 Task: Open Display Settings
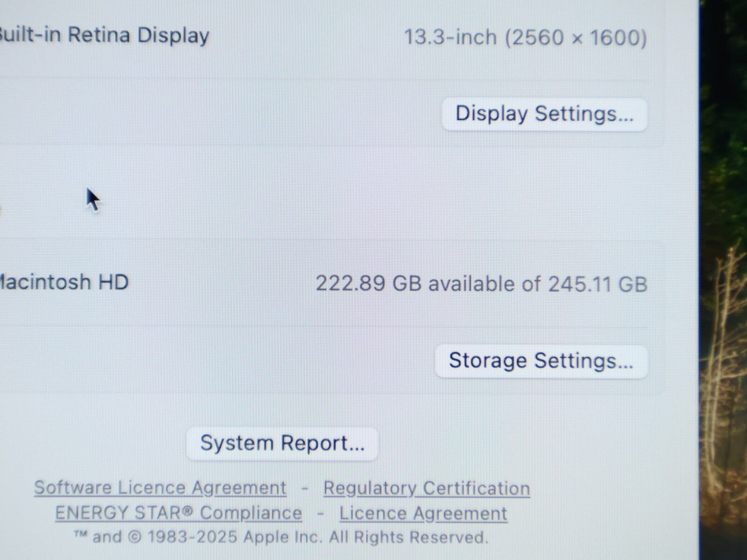tap(544, 114)
